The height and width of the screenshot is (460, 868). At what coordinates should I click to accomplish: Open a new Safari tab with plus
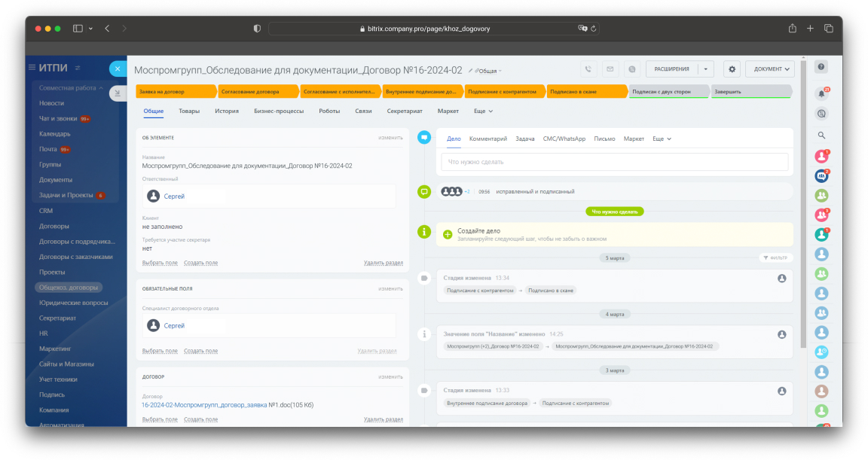810,29
